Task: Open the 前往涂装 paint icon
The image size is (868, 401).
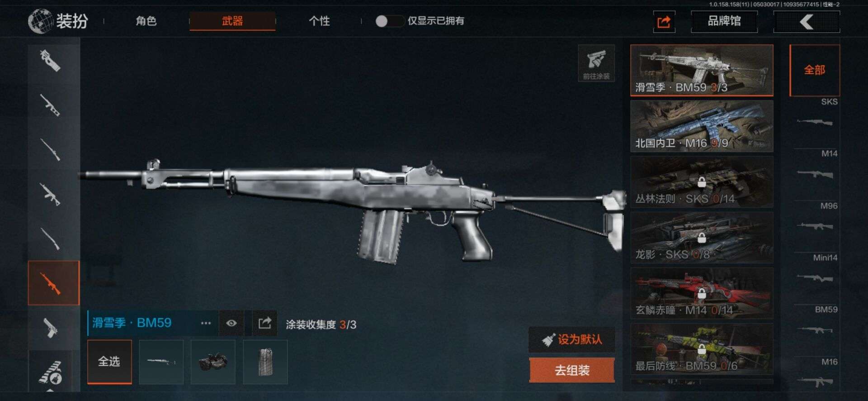Action: point(596,63)
